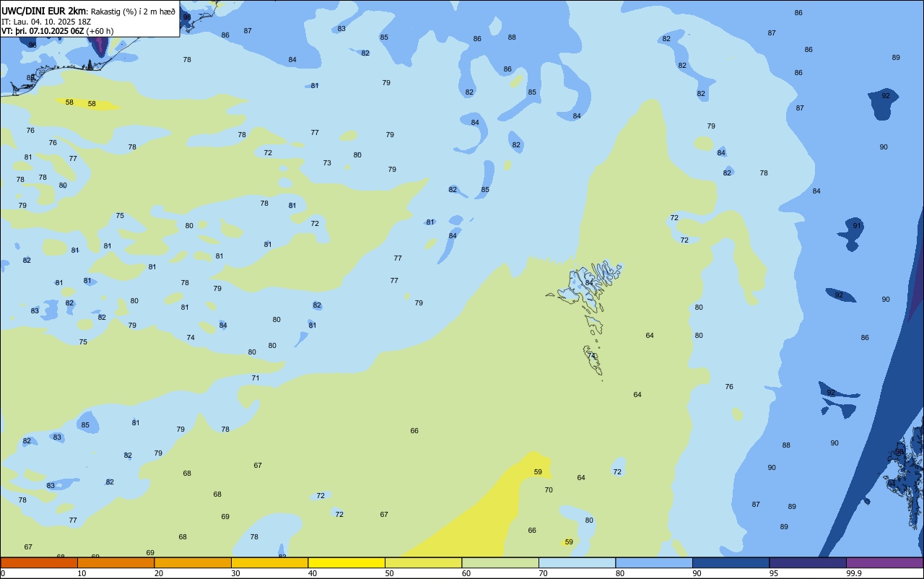Click the '30' tick label on the legend
This screenshot has width=924, height=579.
coord(235,573)
